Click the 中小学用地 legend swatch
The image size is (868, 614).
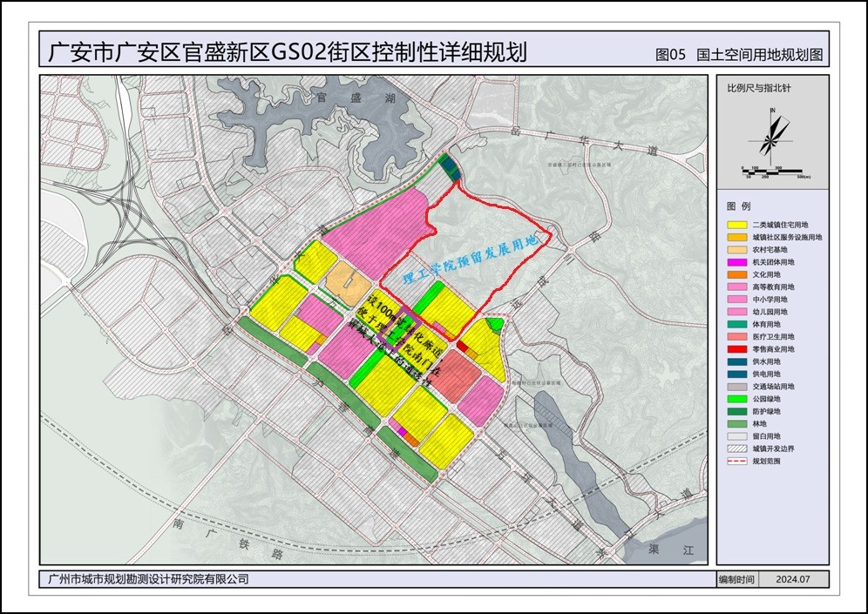[736, 300]
